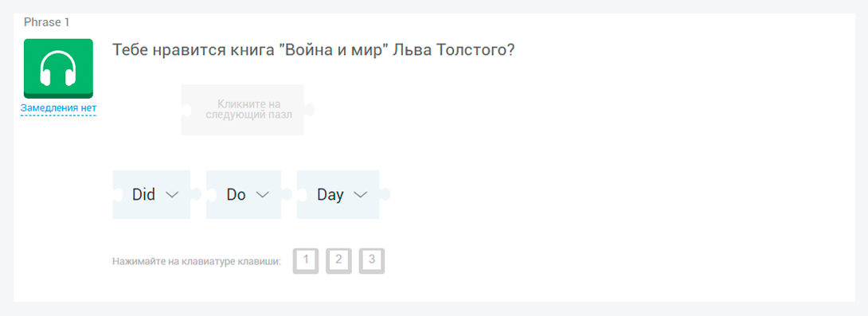Expand the chevron on the "Day" piece
868x316 pixels.
pyautogui.click(x=361, y=195)
